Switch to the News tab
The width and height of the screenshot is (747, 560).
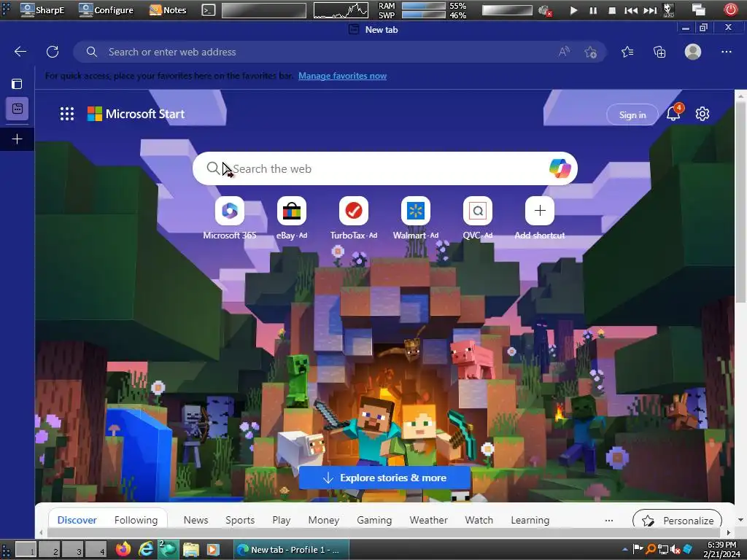(x=196, y=520)
